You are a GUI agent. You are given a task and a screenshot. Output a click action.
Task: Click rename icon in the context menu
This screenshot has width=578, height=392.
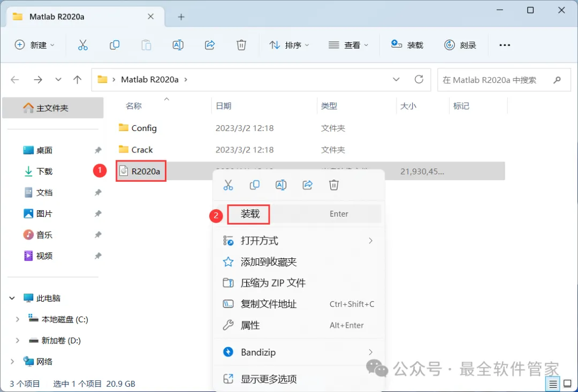(x=281, y=185)
